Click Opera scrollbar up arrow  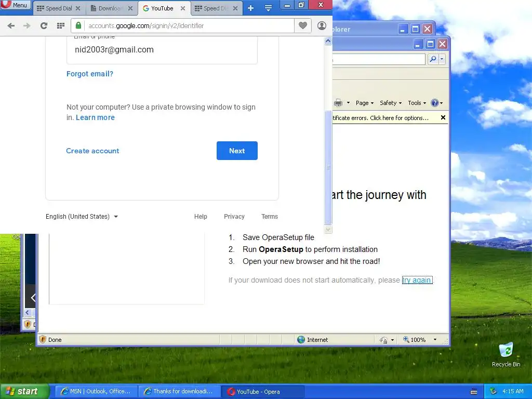328,41
